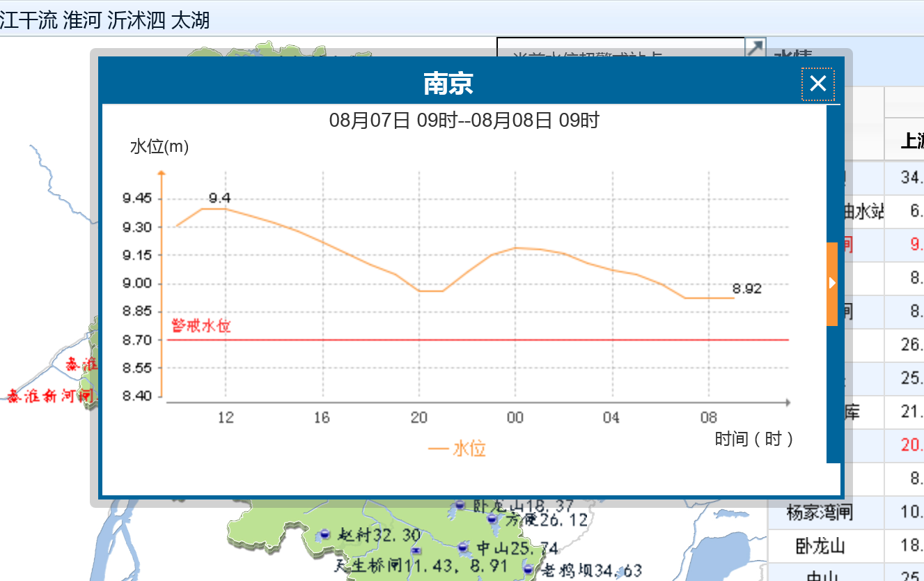Click the 水位(m) axis title
Screen dimensions: 924x581
(159, 147)
